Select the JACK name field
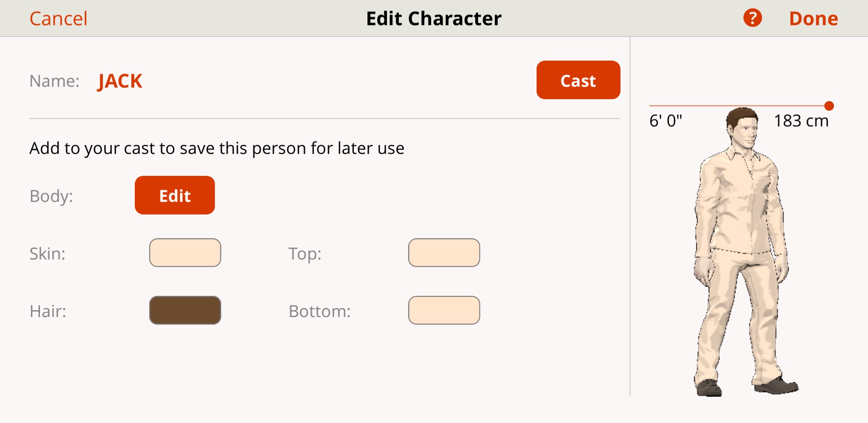The height and width of the screenshot is (423, 868). pyautogui.click(x=120, y=81)
